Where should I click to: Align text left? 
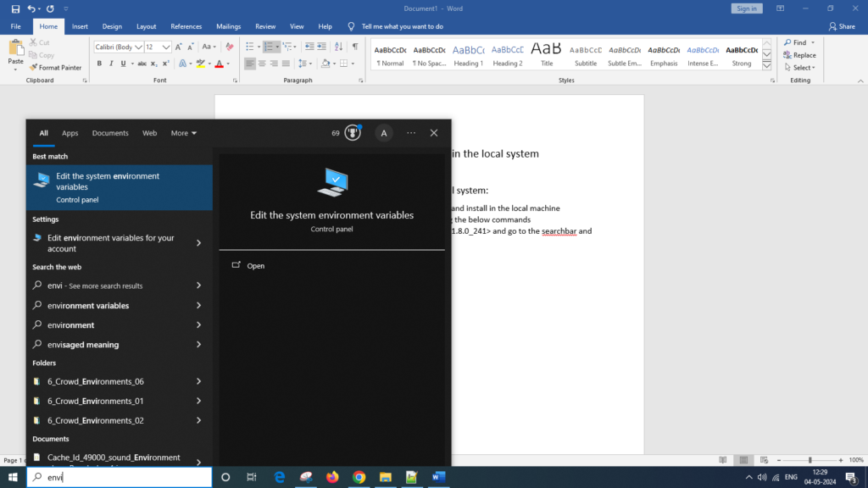coord(250,64)
